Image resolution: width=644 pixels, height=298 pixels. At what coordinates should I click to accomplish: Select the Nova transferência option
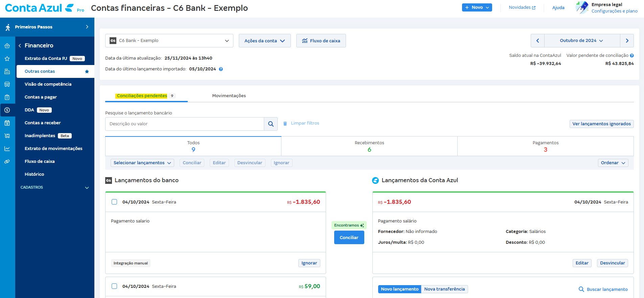(x=444, y=289)
